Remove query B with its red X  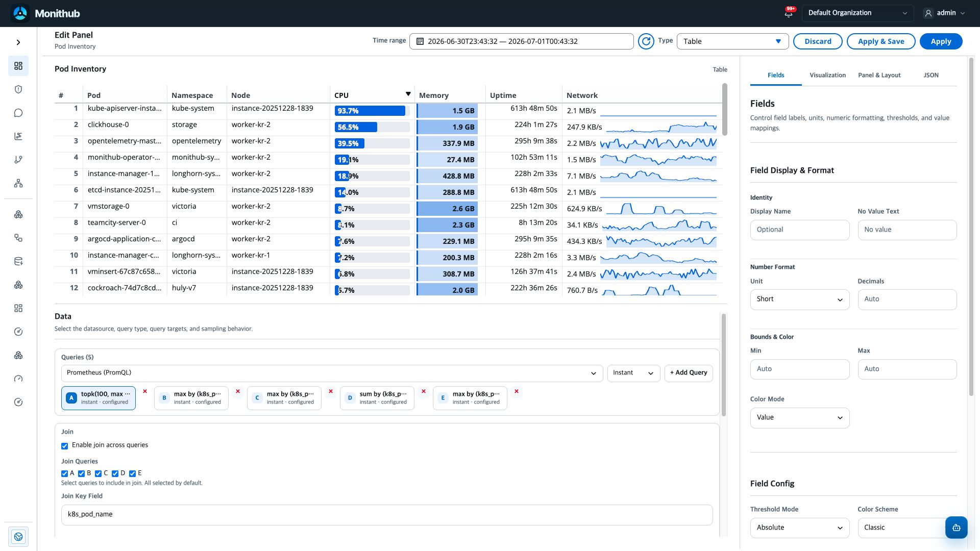click(237, 391)
